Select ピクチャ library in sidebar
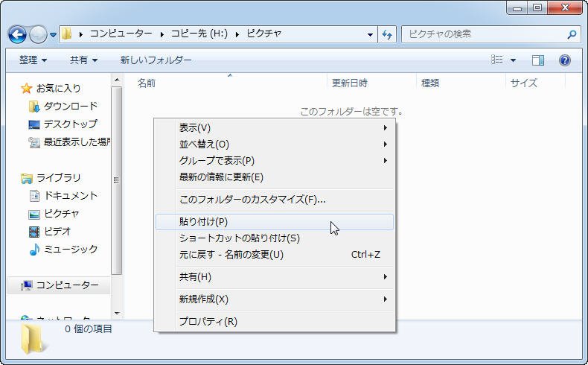Image resolution: width=588 pixels, height=365 pixels. [x=62, y=214]
